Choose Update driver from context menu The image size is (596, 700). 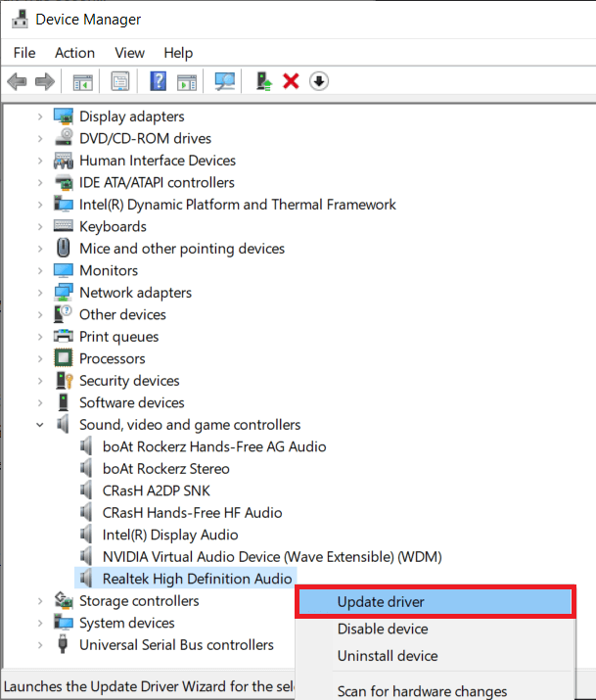coord(435,602)
